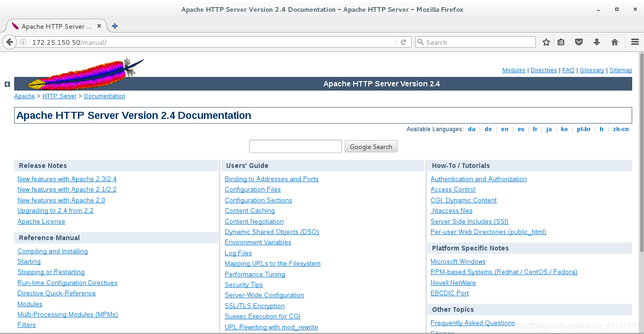Open the Microsoft Windows platform link
The width and height of the screenshot is (644, 334).
pos(458,261)
